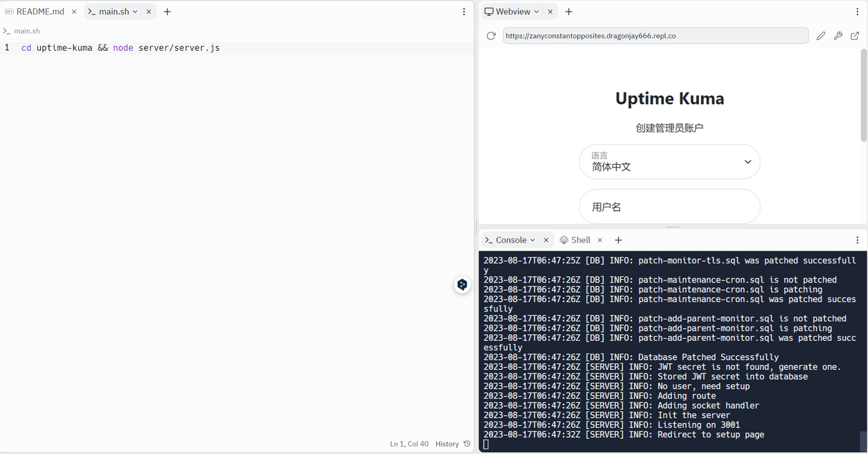Close the README.md tab

tap(74, 12)
